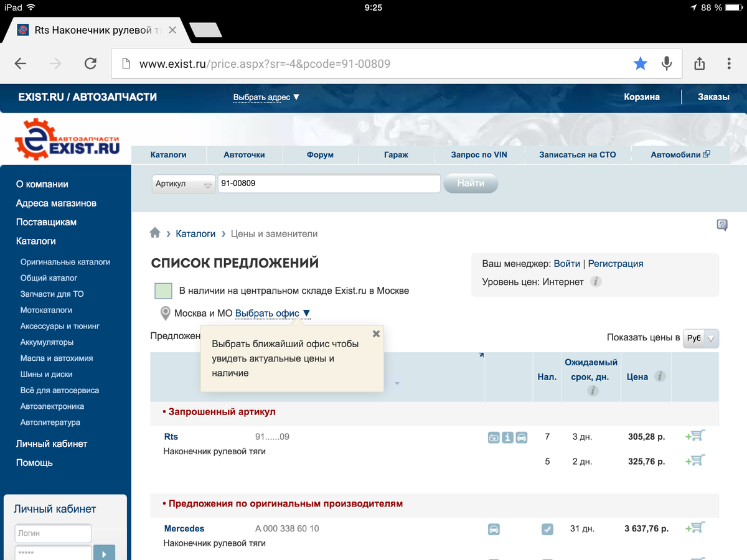Open a new browser tab
The image size is (747, 560).
coord(205,30)
